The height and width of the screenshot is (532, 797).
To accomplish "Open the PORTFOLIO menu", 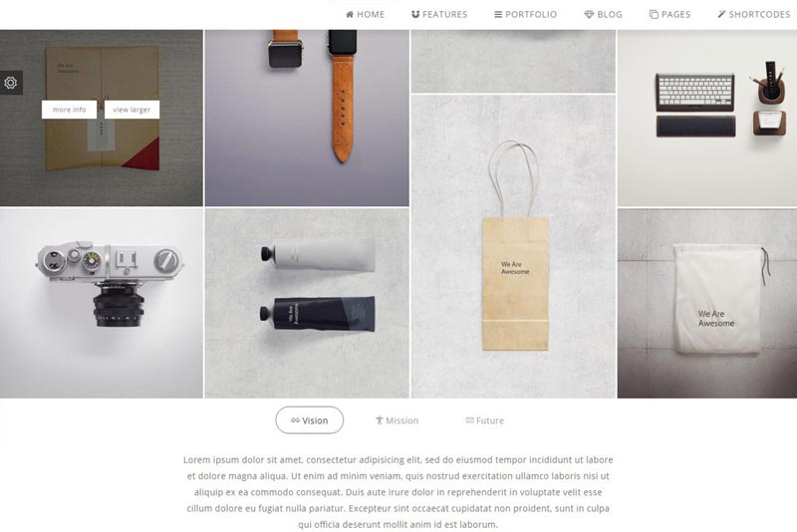I will (x=526, y=14).
